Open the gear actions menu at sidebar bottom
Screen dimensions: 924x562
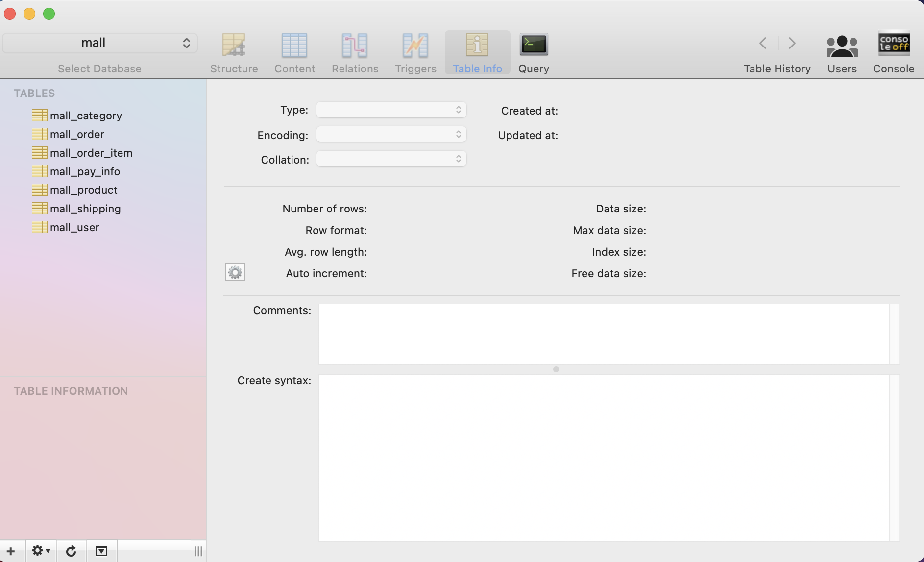(41, 551)
